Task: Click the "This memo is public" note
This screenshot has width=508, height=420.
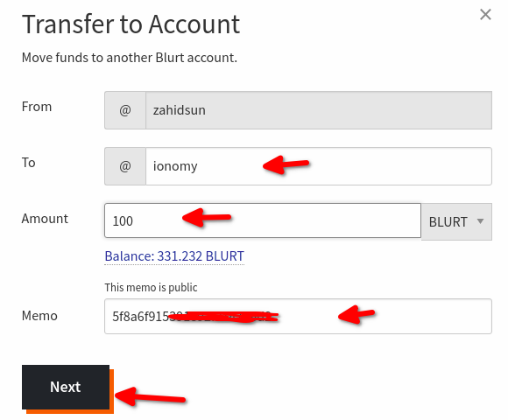Action: 151,287
